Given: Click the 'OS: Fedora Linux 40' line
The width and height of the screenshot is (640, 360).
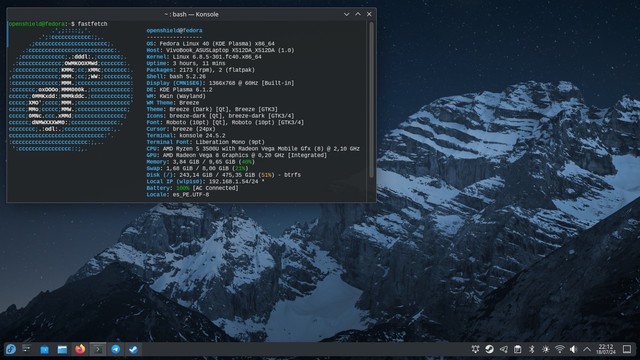Looking at the screenshot, I should [x=211, y=44].
